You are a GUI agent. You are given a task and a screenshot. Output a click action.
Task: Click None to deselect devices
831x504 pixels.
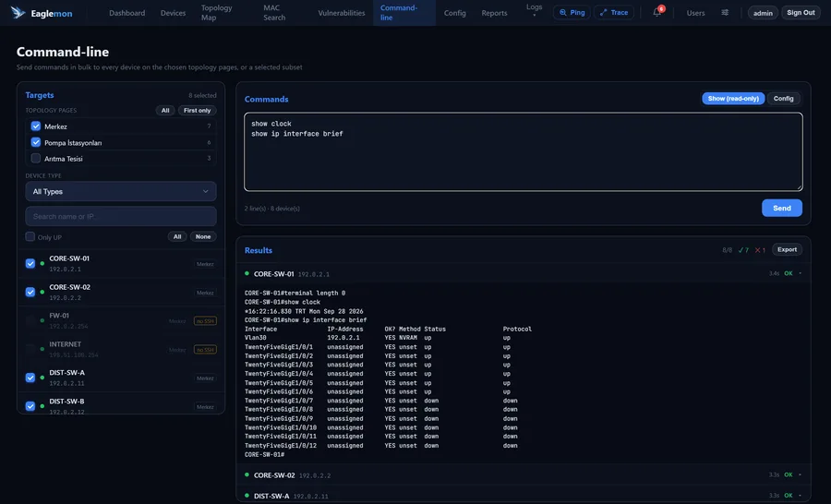coord(203,237)
